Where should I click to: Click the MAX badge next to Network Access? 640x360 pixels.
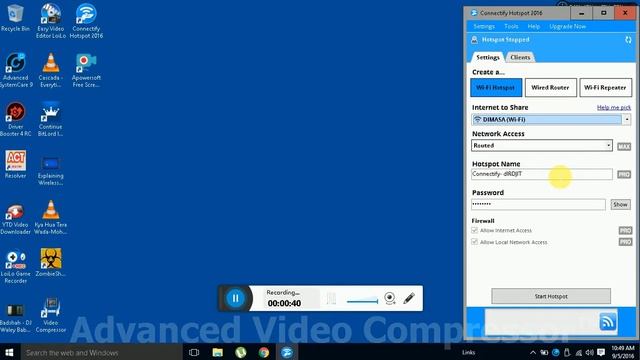pyautogui.click(x=624, y=146)
